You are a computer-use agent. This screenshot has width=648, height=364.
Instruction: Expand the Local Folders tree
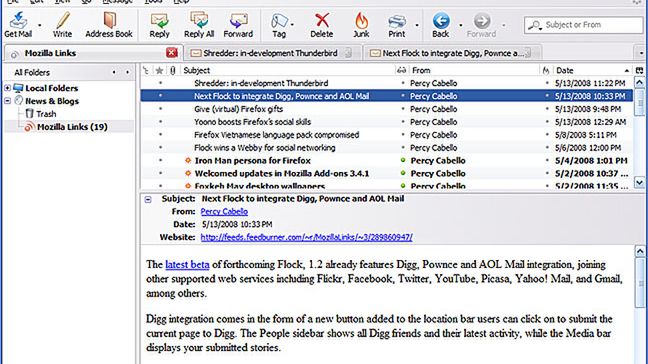7,88
